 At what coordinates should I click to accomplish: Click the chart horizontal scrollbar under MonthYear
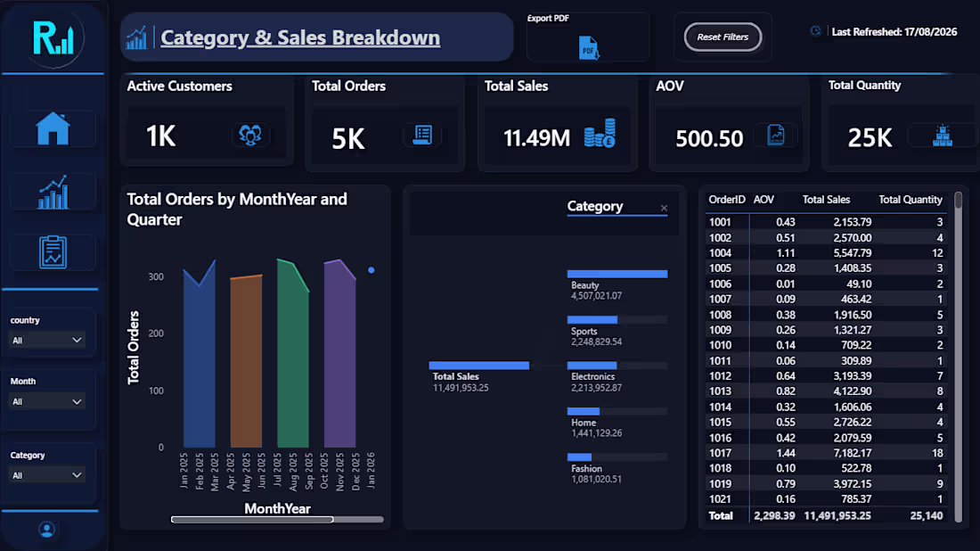252,519
